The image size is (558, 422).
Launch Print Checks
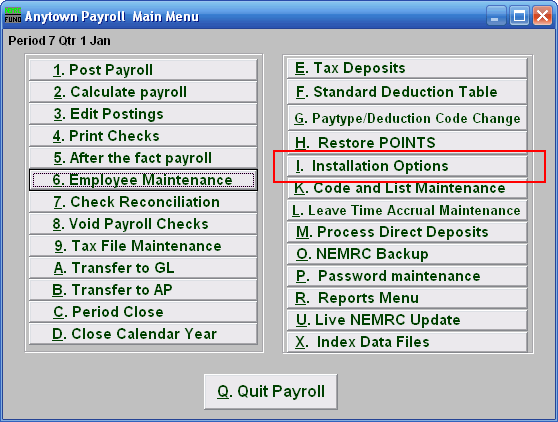(x=143, y=136)
